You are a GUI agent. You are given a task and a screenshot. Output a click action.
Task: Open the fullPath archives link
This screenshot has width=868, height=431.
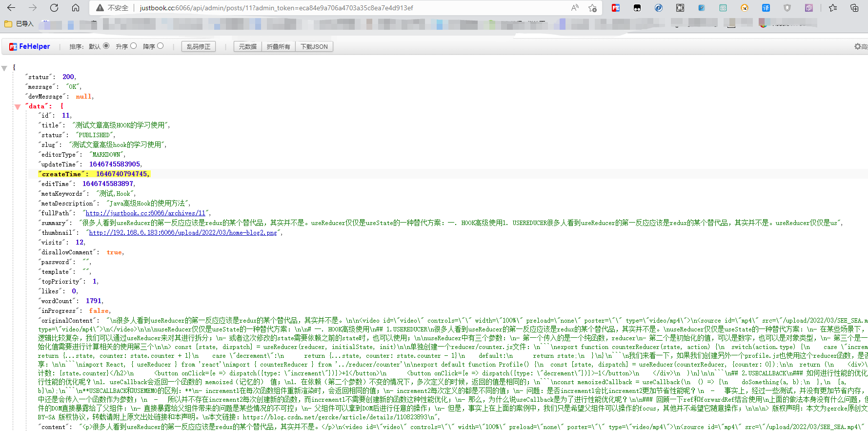pyautogui.click(x=145, y=213)
